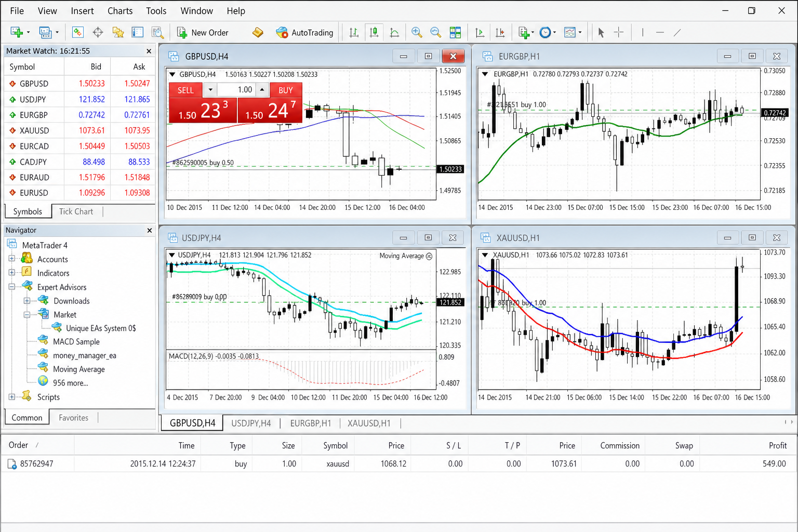Click the red BUY button
This screenshot has height=532, width=798.
286,90
